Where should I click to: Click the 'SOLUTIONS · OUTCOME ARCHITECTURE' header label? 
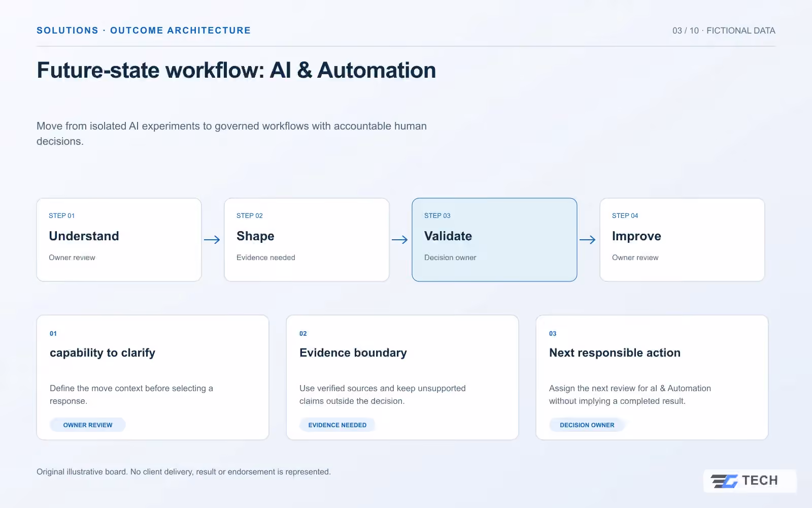click(144, 30)
